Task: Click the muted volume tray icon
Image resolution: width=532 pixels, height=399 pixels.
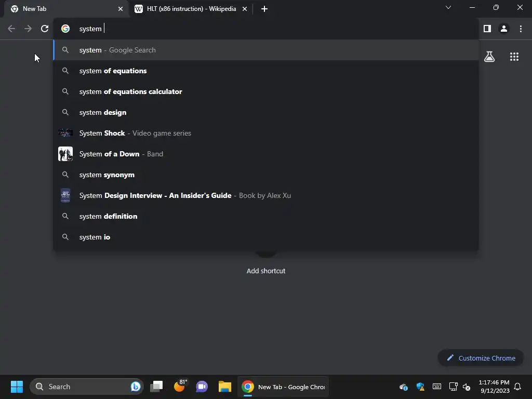Action: click(467, 387)
